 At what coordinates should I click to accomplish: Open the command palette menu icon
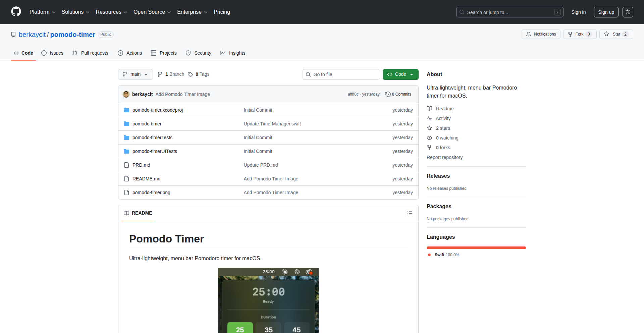click(x=628, y=12)
